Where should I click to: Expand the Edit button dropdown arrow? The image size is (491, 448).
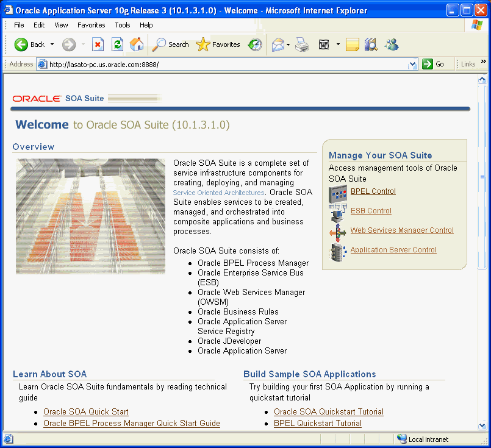[x=338, y=44]
